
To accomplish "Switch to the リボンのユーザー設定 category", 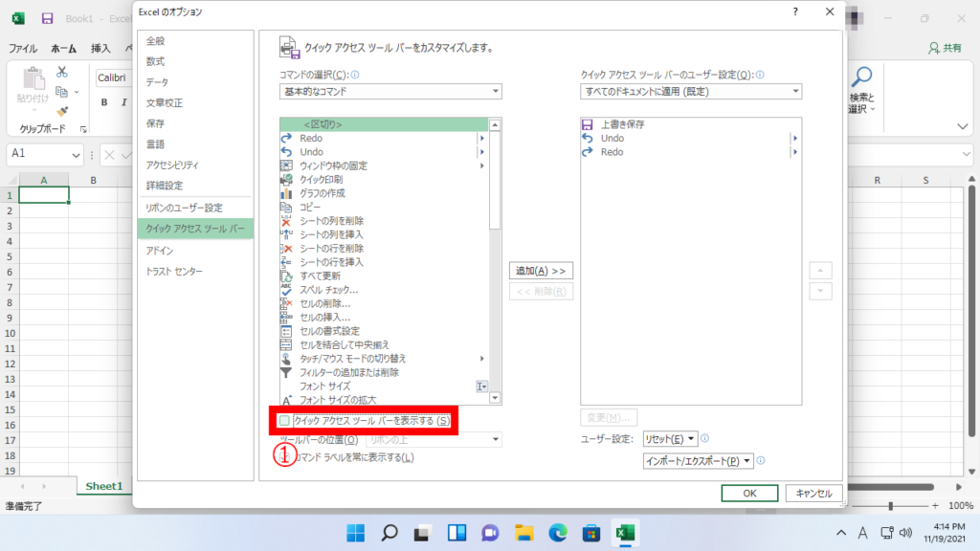I will click(184, 208).
